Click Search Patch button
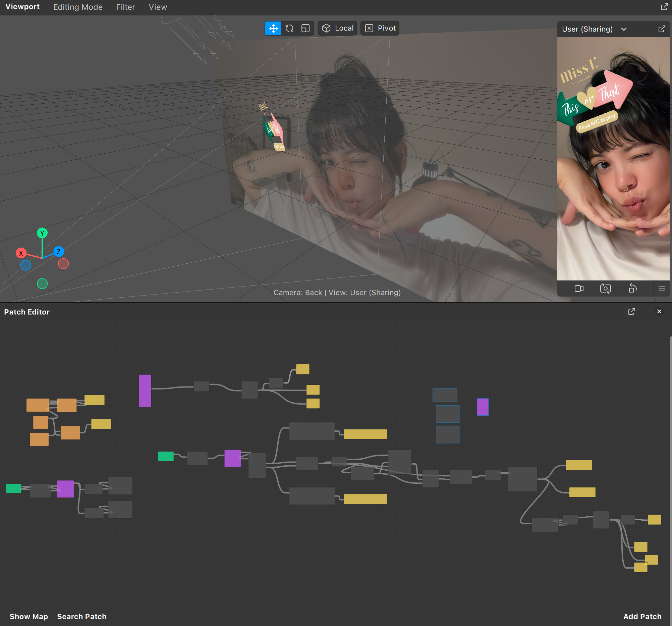This screenshot has width=672, height=626. [x=81, y=616]
